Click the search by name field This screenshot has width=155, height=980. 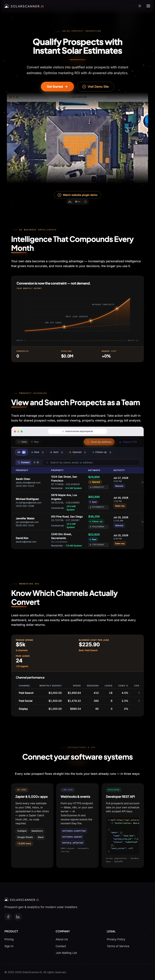(x=91, y=462)
